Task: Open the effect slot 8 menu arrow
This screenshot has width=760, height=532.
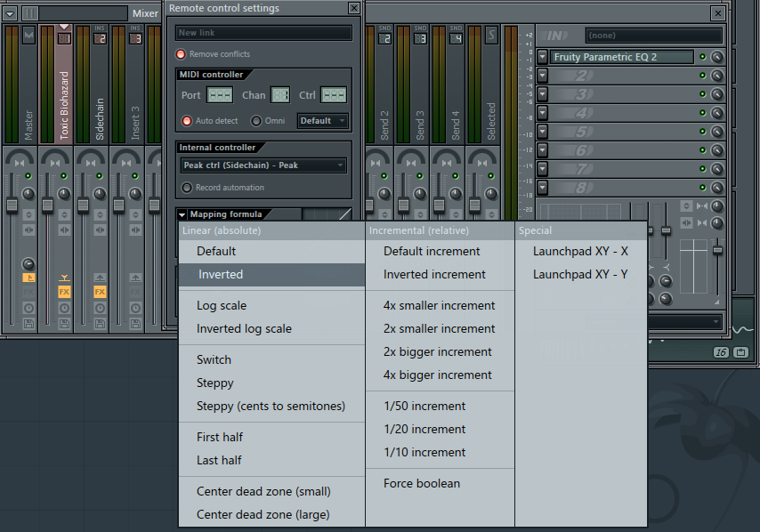Action: 542,188
